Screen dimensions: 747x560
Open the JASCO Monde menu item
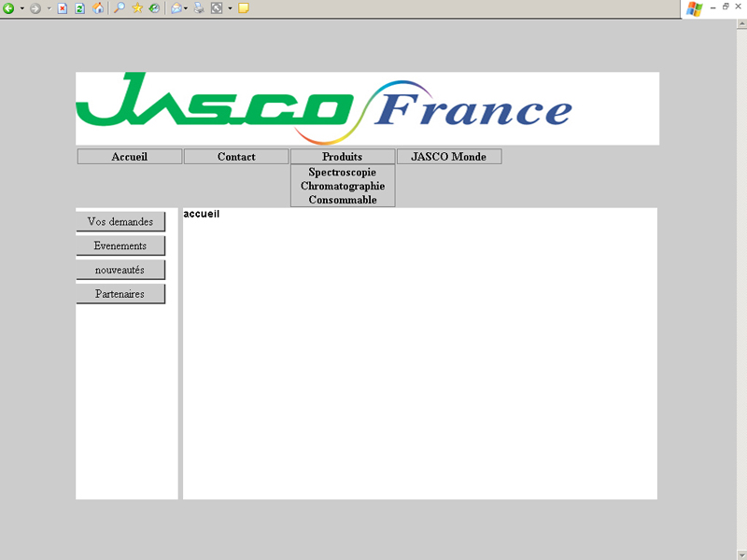click(x=449, y=157)
